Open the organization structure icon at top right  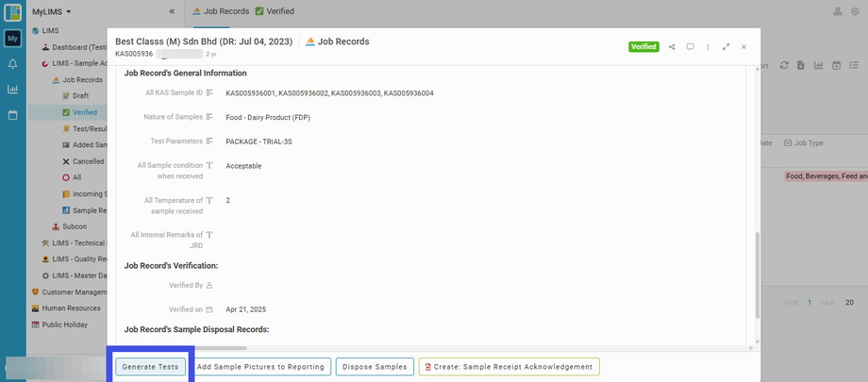click(838, 11)
